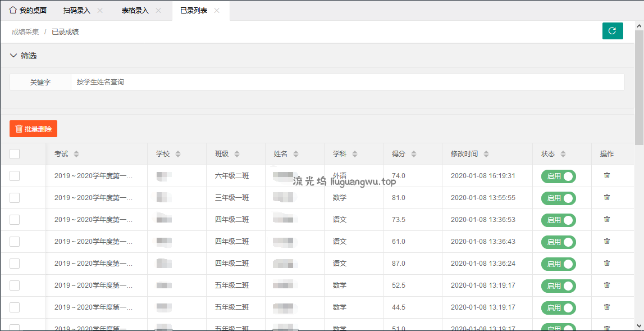Close the 表格录入 tab
The width and height of the screenshot is (644, 331).
(158, 11)
